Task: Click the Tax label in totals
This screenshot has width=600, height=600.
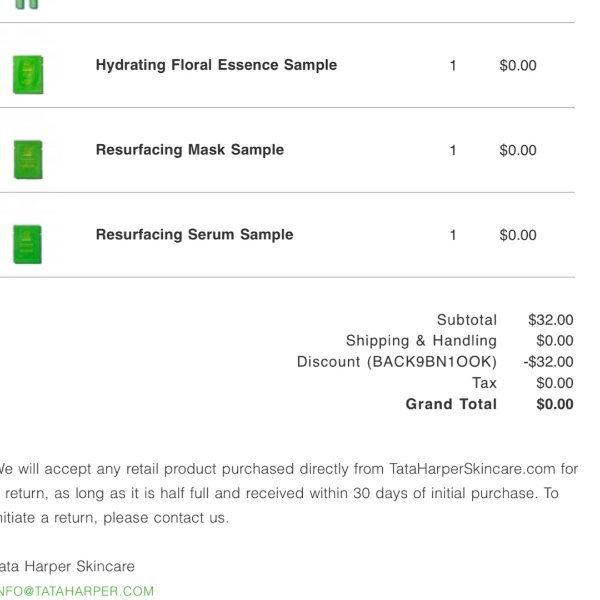Action: 484,383
